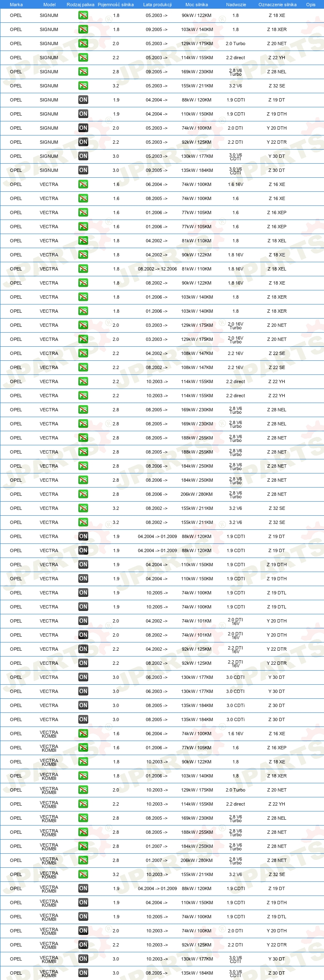Click diesel ON icon for SIGNUM Y 30 DT

click(83, 156)
